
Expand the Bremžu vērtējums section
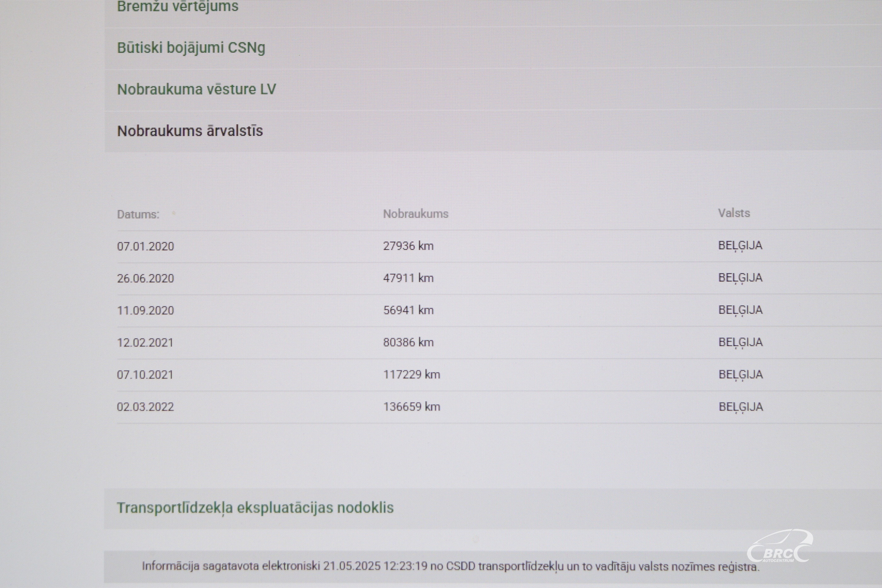pyautogui.click(x=177, y=7)
